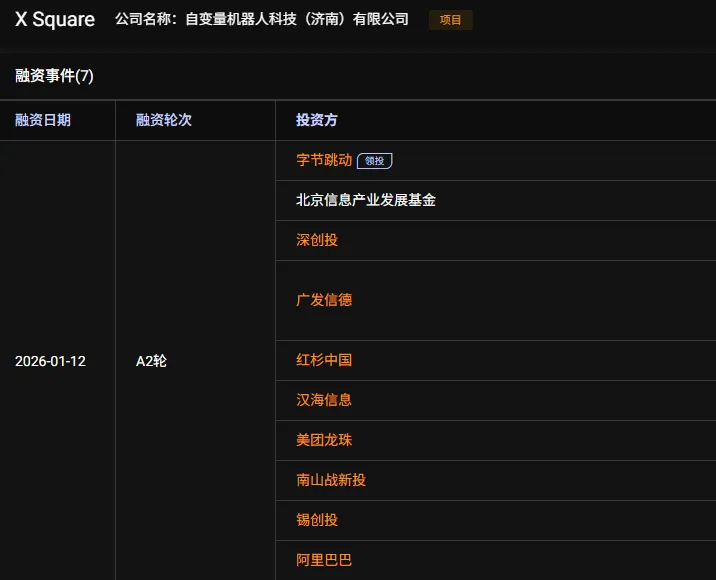The image size is (716, 580).
Task: Select the 北京信息产业发展基金 investor text
Action: [366, 200]
